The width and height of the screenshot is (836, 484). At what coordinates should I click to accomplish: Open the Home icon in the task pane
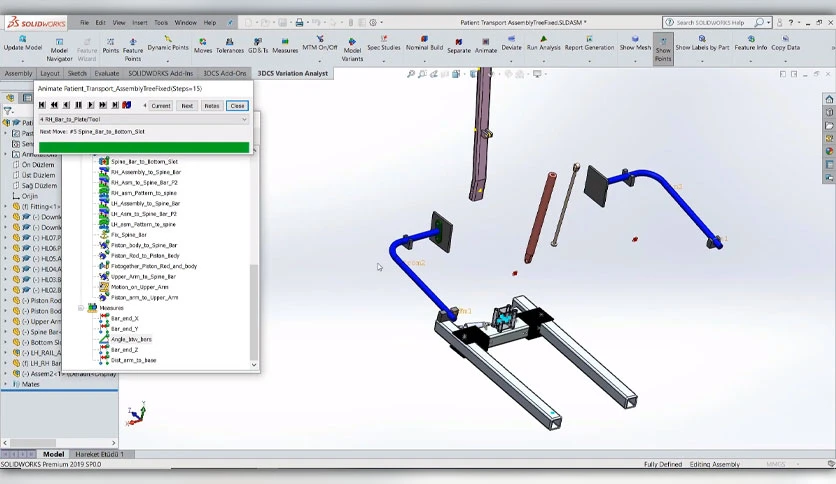pyautogui.click(x=829, y=99)
